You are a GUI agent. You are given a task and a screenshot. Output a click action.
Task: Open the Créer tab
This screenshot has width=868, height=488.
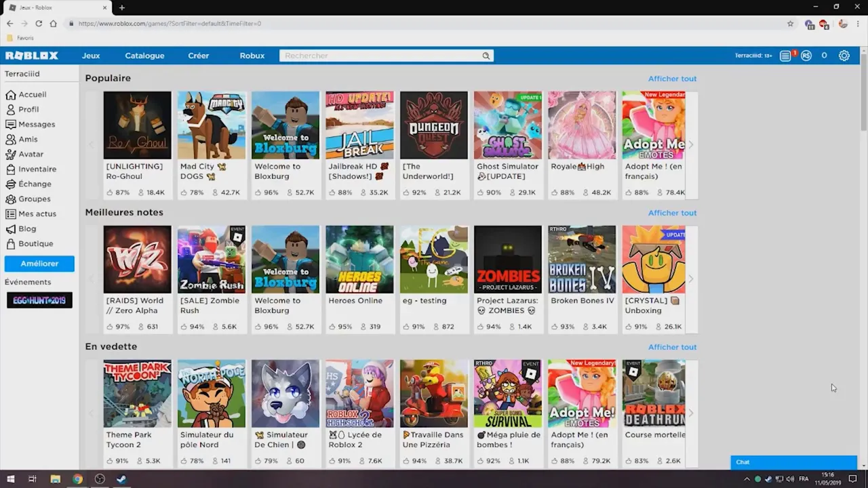[199, 56]
